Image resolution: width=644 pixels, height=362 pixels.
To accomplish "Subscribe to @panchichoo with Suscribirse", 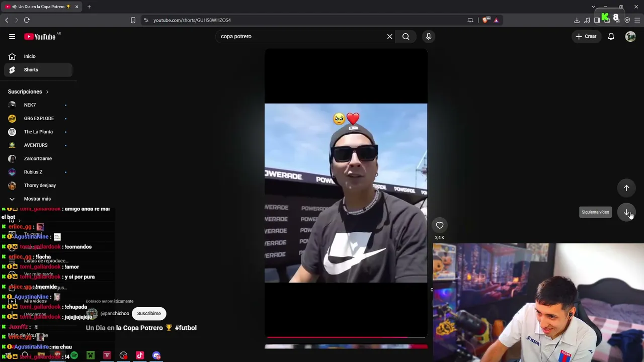I will (149, 313).
